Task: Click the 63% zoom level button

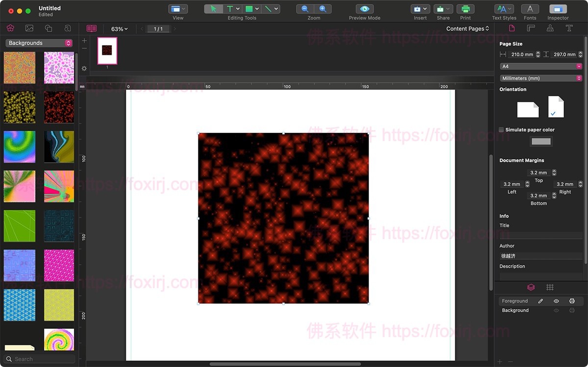Action: 119,29
